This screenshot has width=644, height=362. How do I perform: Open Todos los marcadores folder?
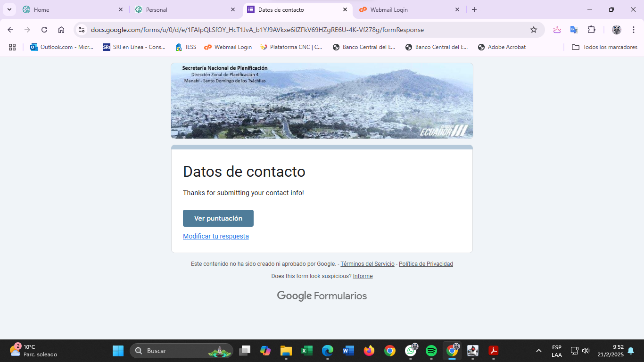tap(604, 47)
